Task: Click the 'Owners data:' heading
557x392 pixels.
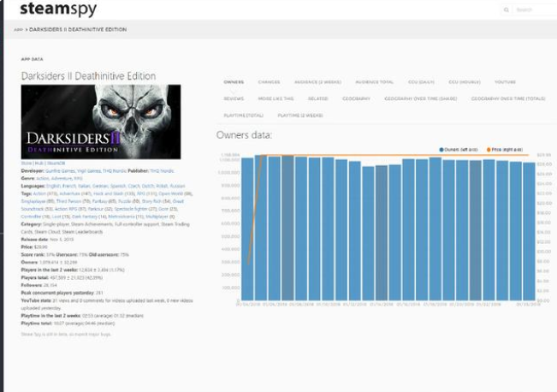Action: point(244,135)
